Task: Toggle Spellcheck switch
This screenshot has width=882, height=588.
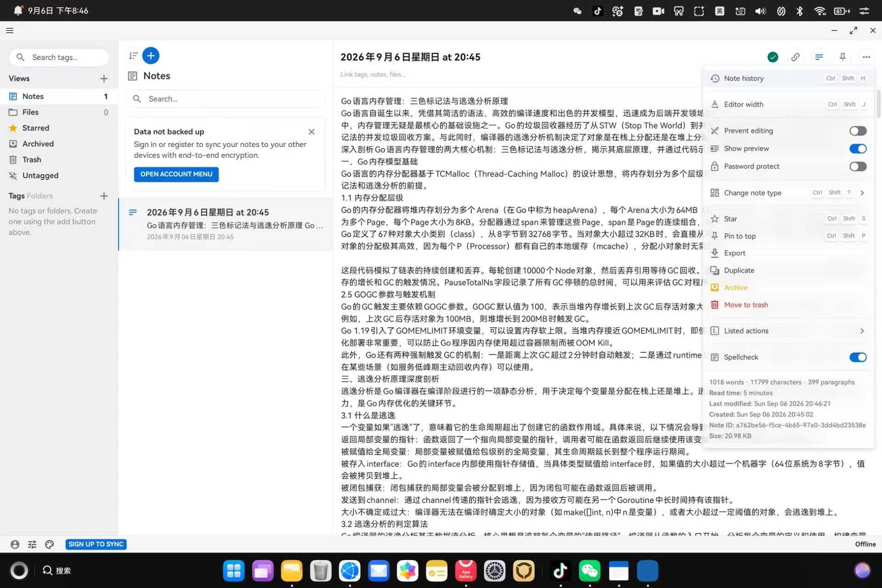Action: pyautogui.click(x=858, y=357)
